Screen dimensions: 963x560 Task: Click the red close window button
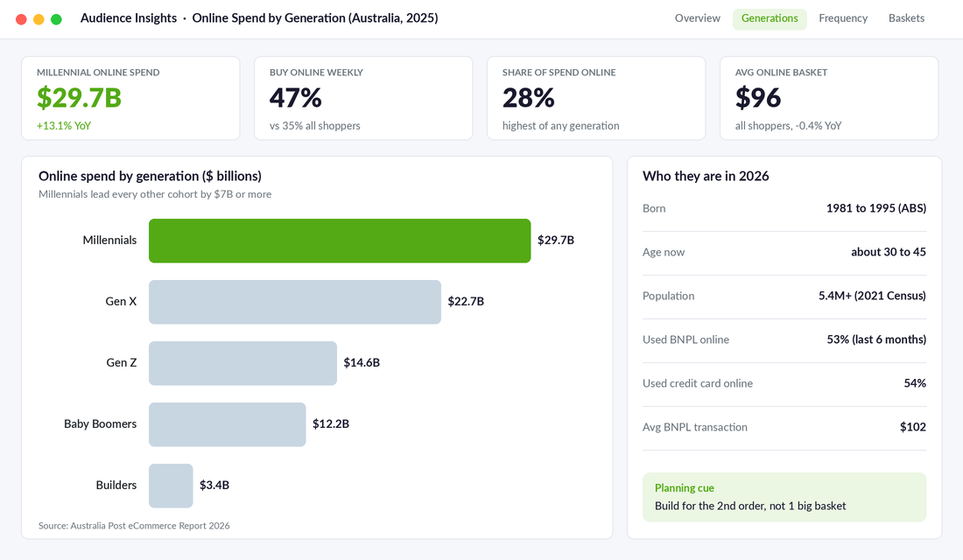click(x=21, y=19)
